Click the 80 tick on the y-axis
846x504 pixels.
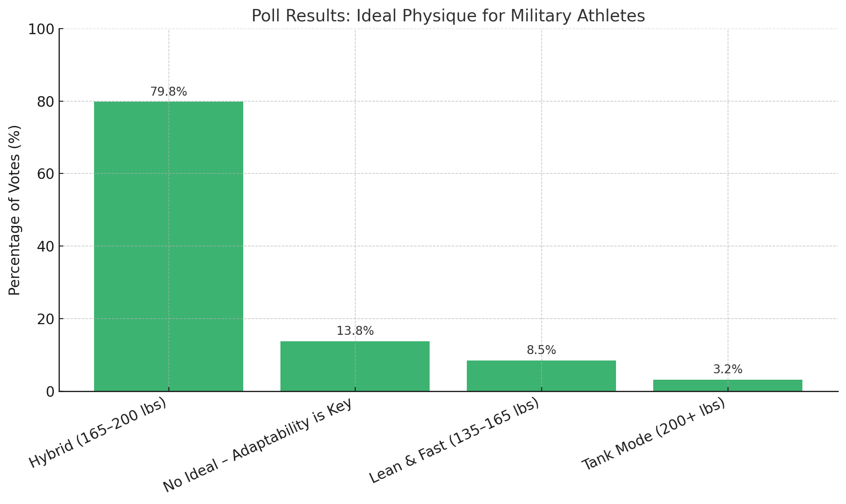click(45, 102)
